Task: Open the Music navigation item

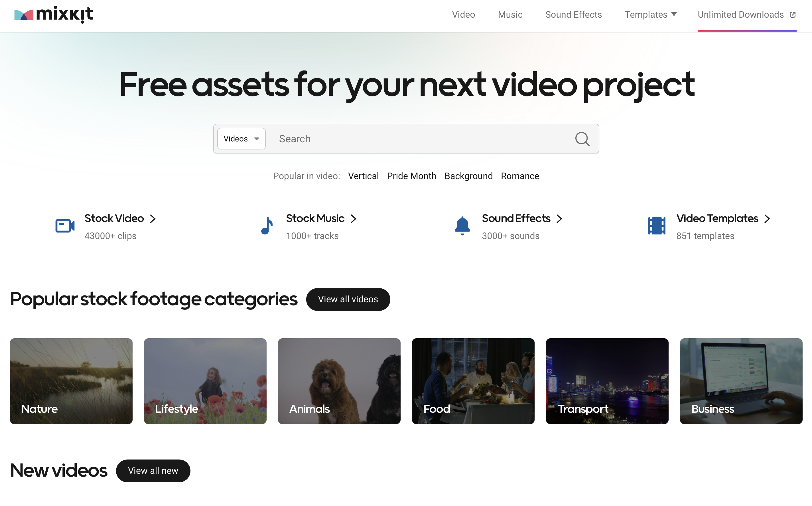Action: [x=510, y=15]
